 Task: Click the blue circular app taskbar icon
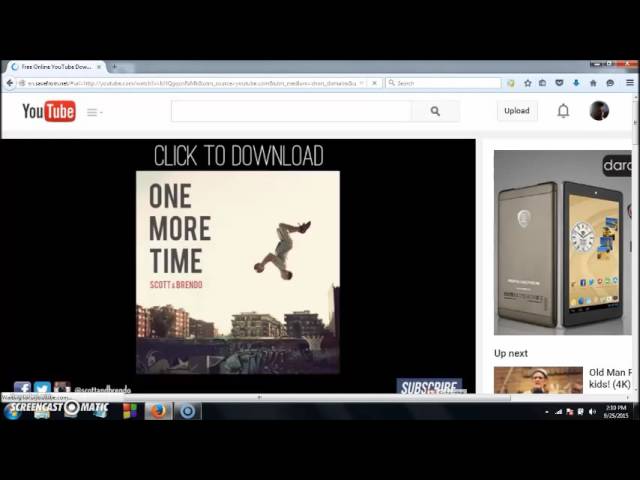coord(188,411)
